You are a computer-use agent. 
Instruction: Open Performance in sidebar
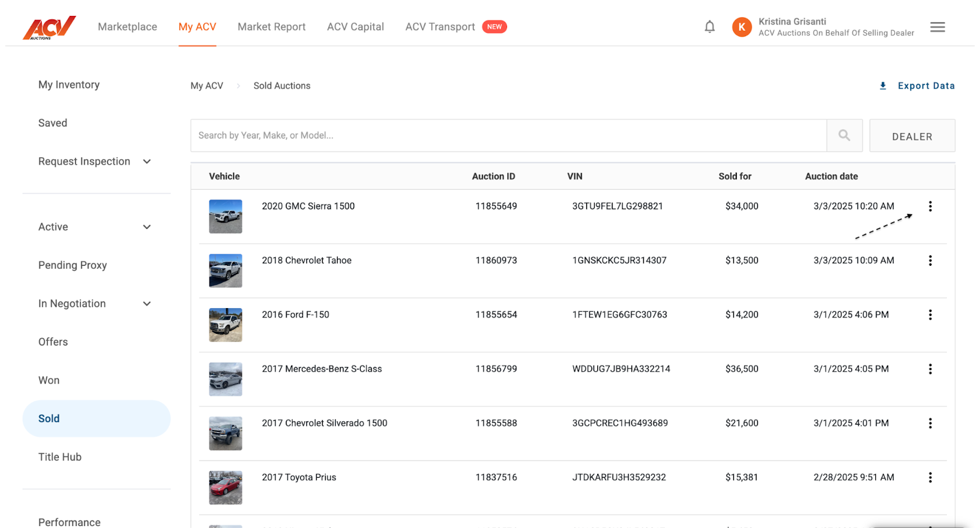point(69,522)
